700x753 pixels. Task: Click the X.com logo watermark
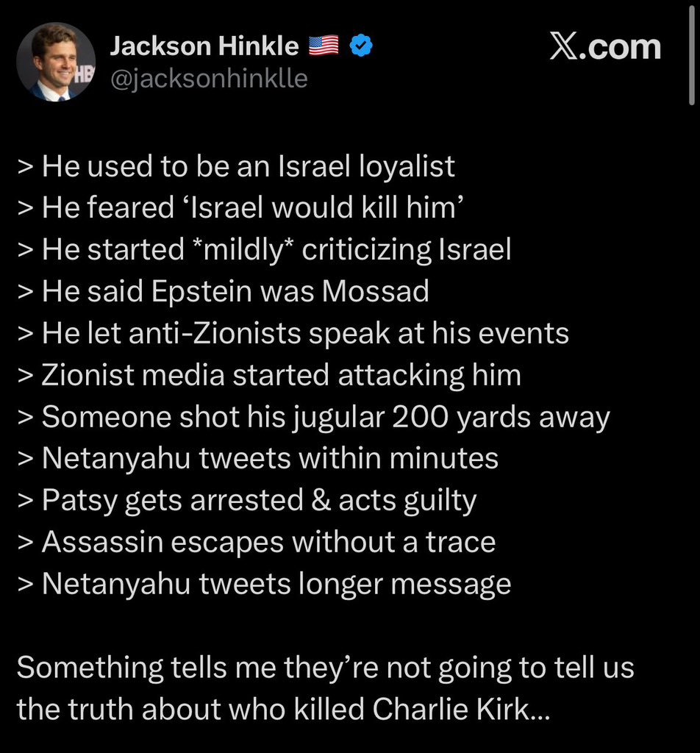click(605, 47)
